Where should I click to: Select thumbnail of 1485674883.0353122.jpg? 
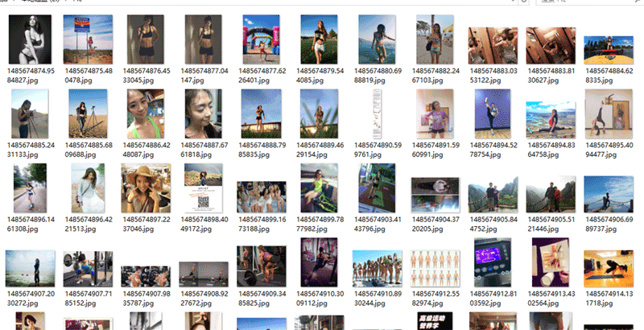pos(493,46)
